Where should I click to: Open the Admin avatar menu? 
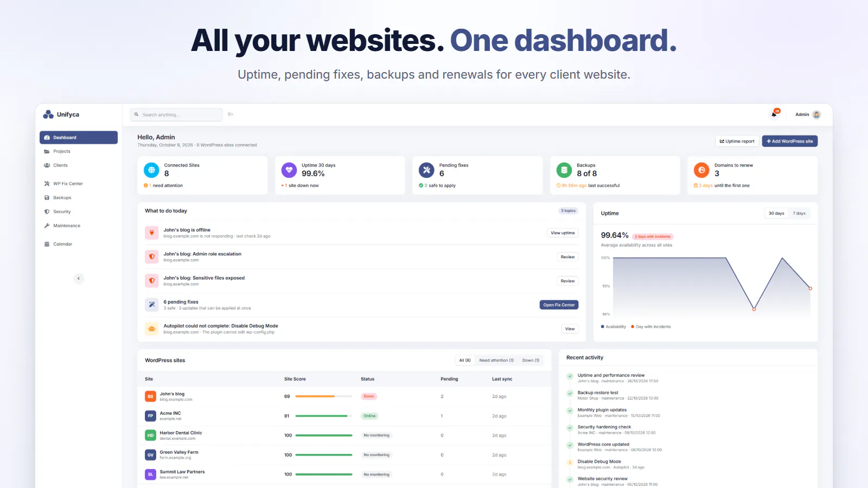click(816, 114)
